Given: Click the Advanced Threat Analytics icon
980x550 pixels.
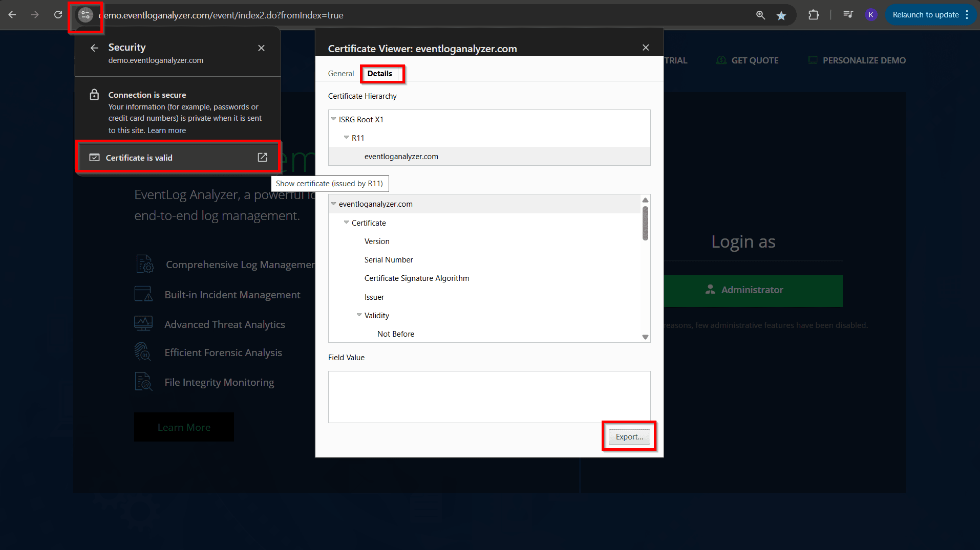Looking at the screenshot, I should pyautogui.click(x=143, y=324).
